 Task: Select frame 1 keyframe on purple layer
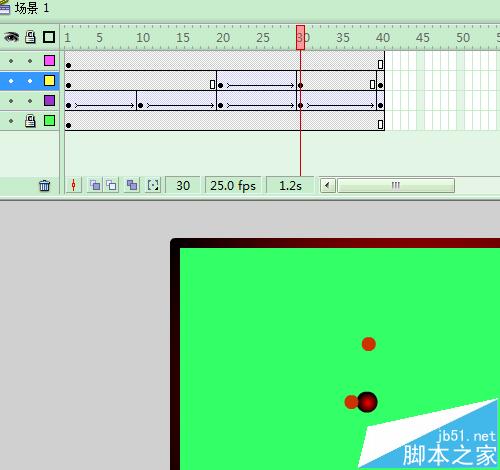point(68,105)
